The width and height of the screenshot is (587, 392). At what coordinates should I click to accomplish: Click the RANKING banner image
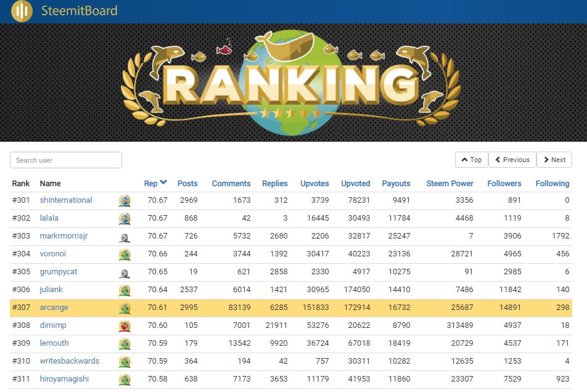(291, 83)
